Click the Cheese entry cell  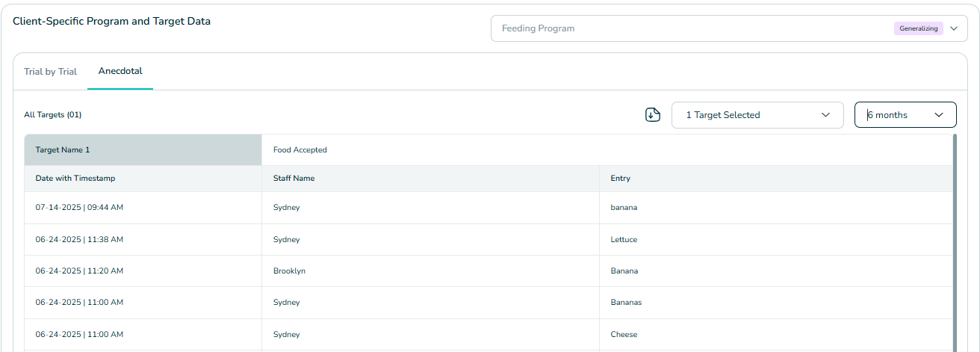[775, 334]
